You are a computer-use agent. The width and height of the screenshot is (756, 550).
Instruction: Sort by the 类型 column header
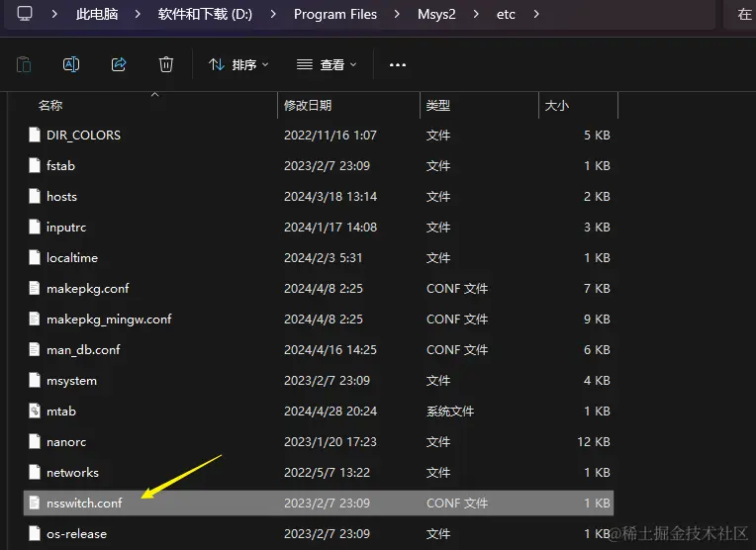tap(437, 105)
